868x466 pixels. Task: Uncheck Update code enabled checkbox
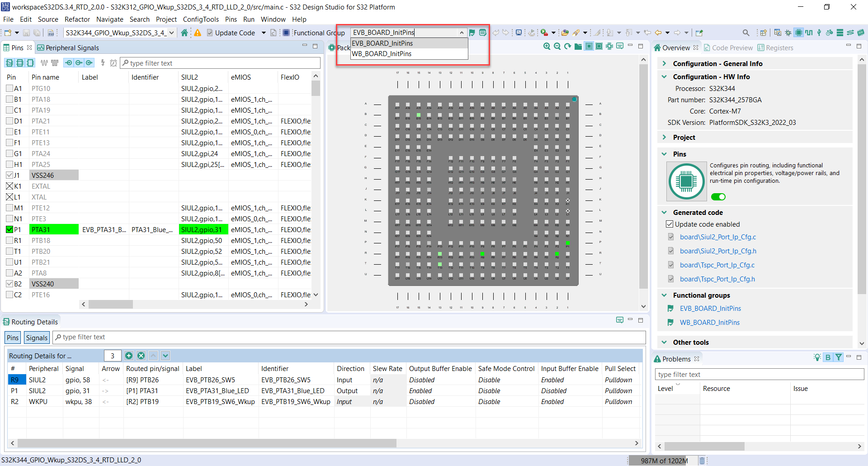[670, 224]
